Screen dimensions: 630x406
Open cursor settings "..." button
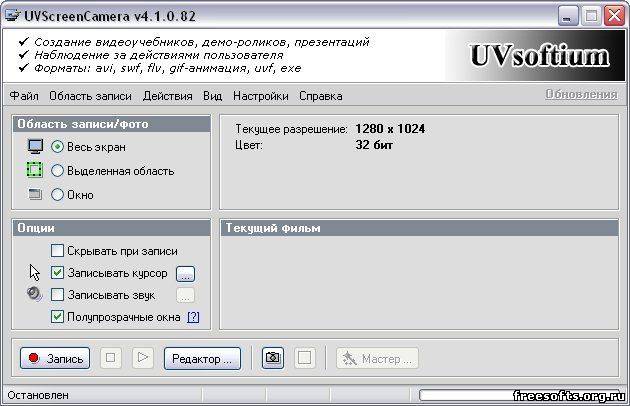pos(185,274)
